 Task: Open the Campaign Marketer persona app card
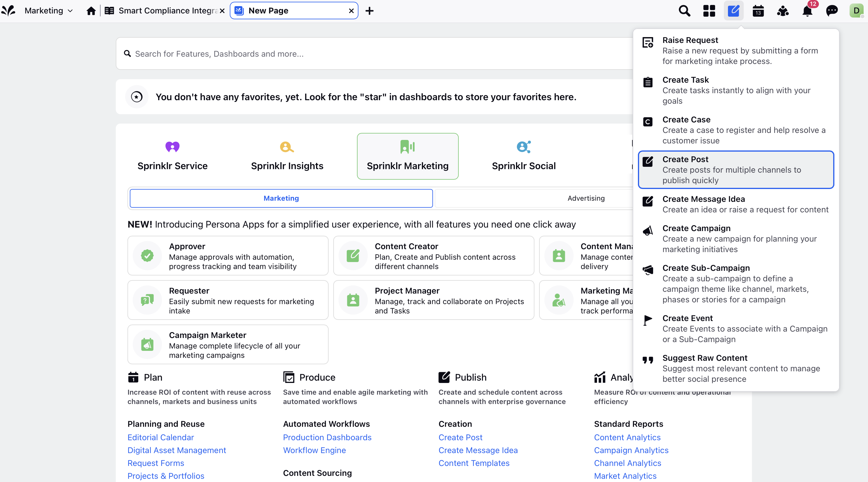tap(228, 345)
